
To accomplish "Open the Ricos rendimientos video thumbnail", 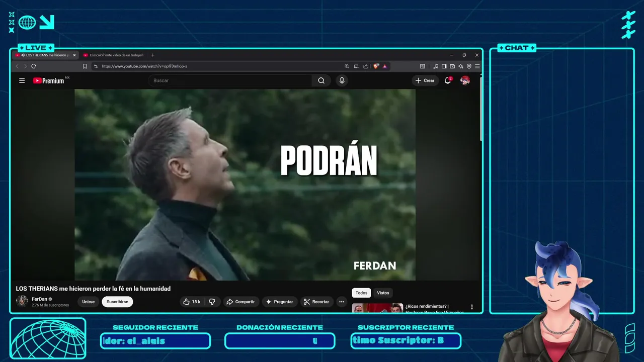I will click(x=377, y=308).
